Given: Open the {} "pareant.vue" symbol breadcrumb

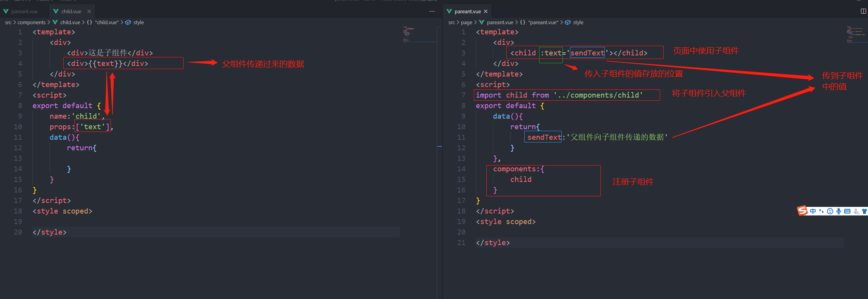Looking at the screenshot, I should point(539,22).
